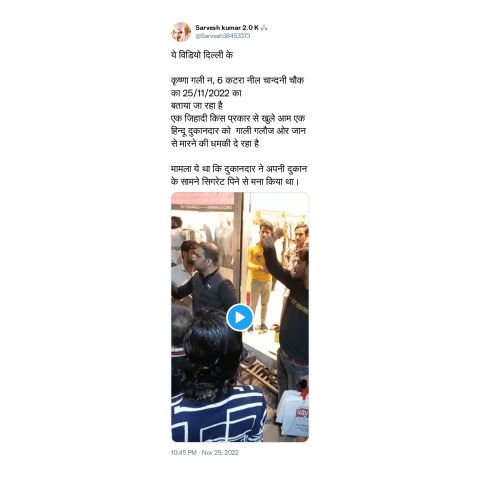
Task: Click the tweet line containing 25/11/2022
Action: point(206,93)
